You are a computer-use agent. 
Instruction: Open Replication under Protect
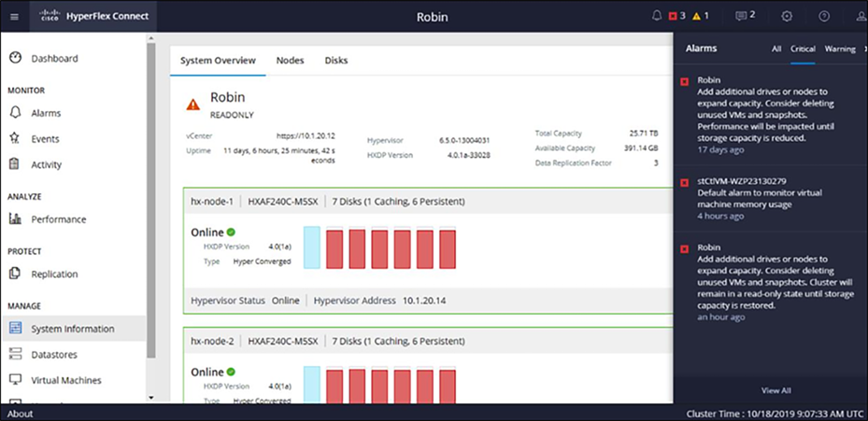54,274
